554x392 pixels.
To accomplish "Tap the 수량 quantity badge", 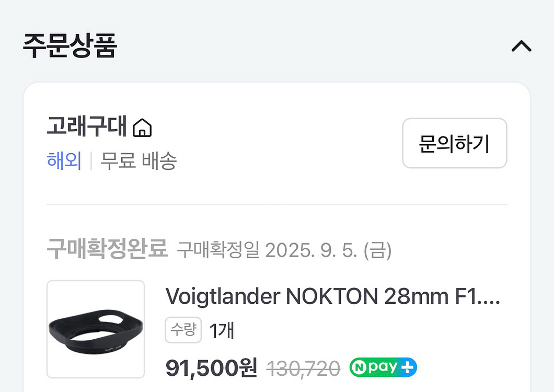I will pyautogui.click(x=183, y=330).
